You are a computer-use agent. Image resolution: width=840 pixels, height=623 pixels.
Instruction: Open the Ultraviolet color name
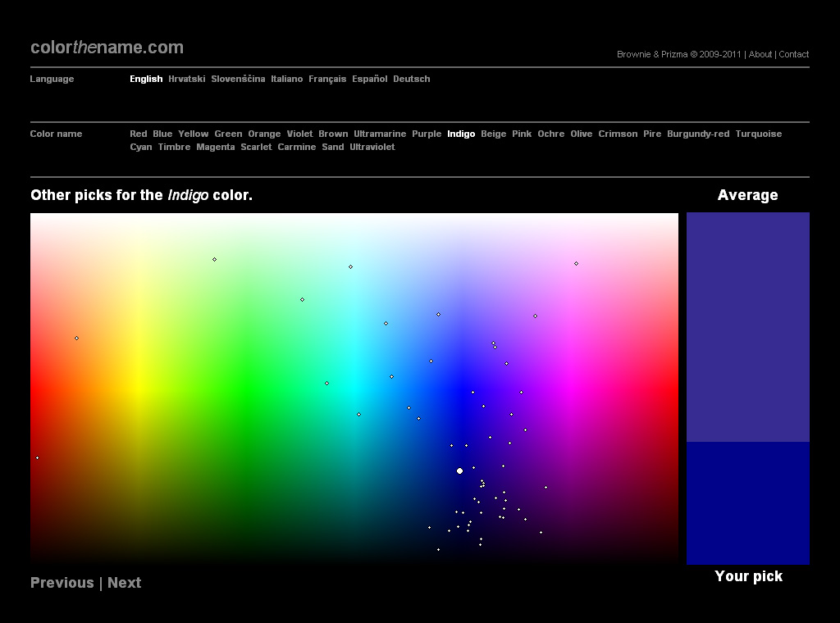tap(372, 148)
